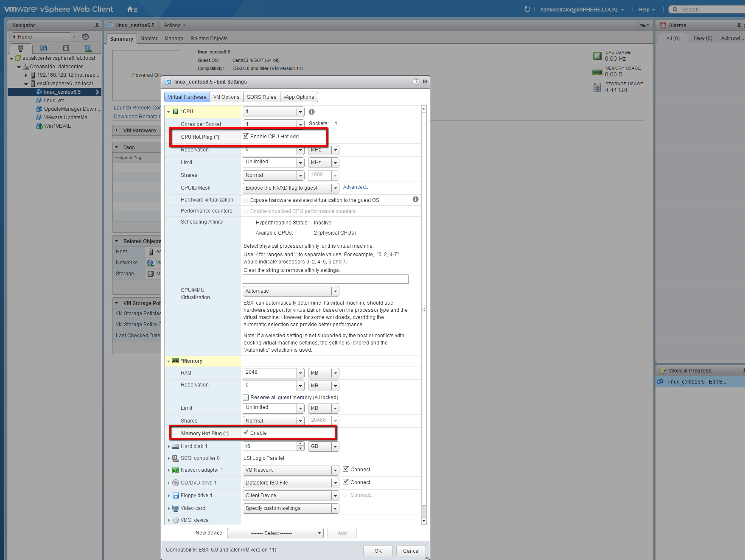Open CPU count dropdown
The height and width of the screenshot is (560, 745).
(x=300, y=112)
